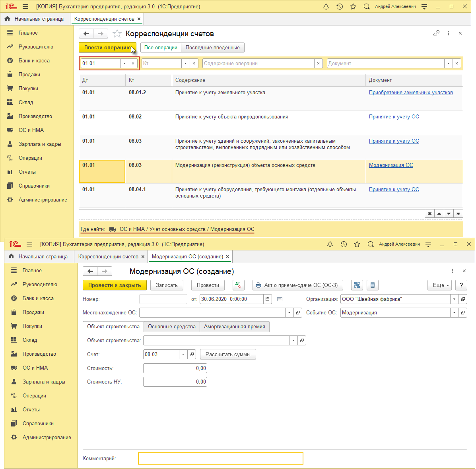Open notifications bell in lower window
Image resolution: width=476 pixels, height=469 pixels.
(x=330, y=244)
